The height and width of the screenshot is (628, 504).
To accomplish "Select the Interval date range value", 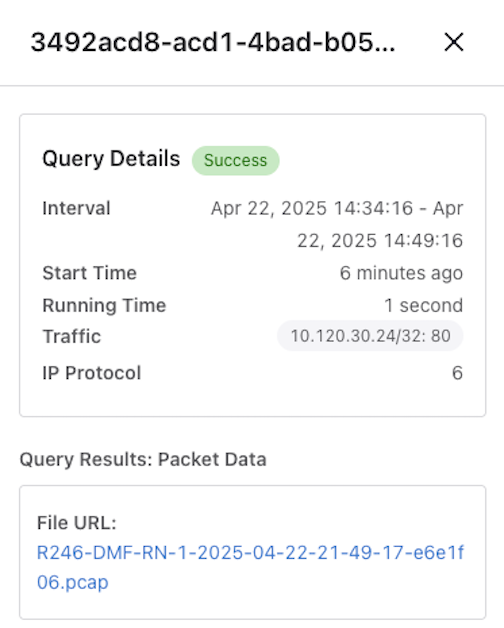I will [337, 224].
